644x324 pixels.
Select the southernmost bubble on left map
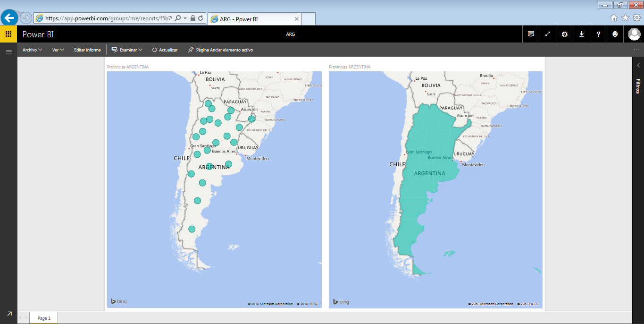point(192,229)
